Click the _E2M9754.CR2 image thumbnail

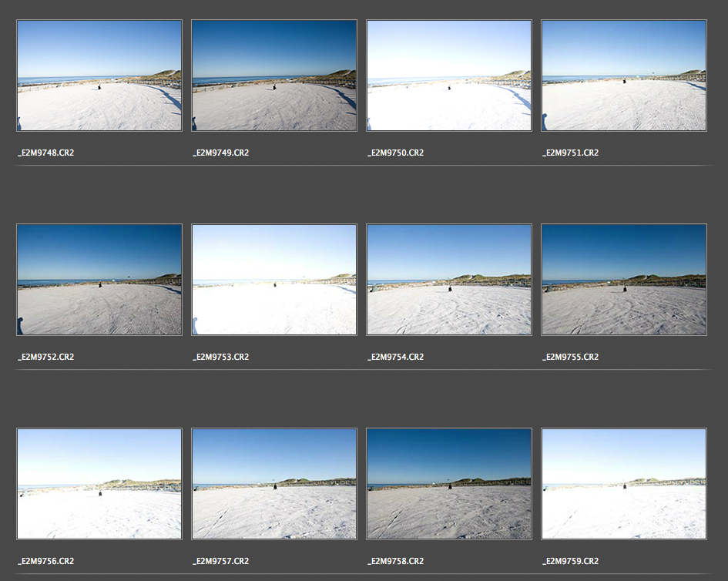(449, 280)
